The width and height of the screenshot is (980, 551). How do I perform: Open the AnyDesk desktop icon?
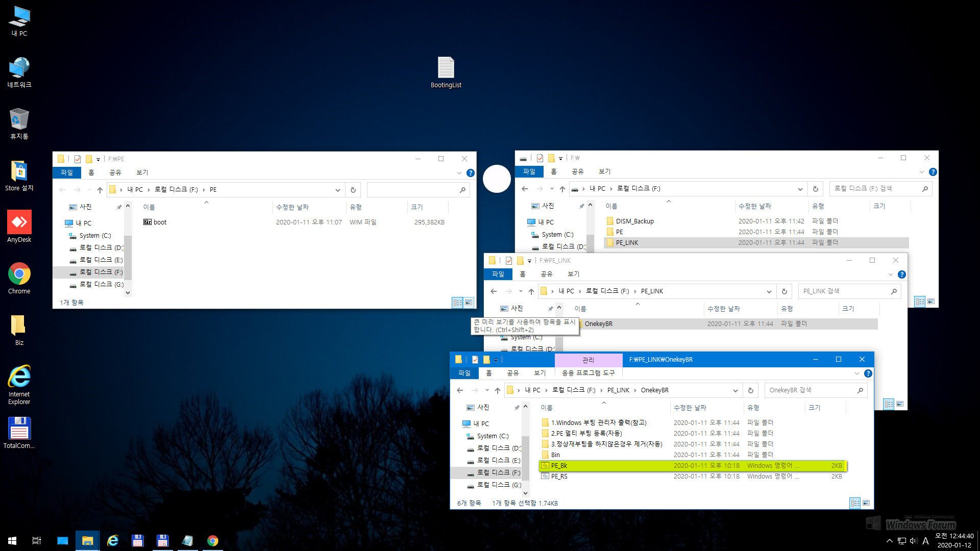click(19, 227)
